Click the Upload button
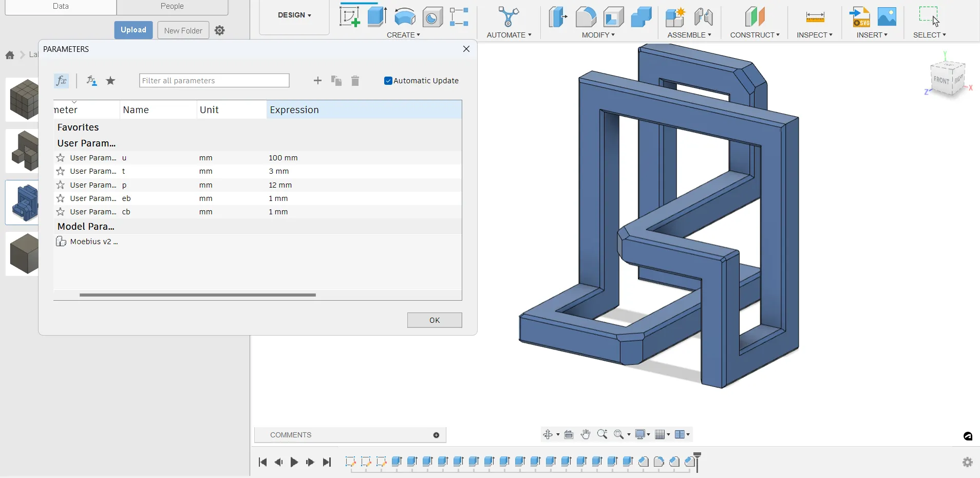The height and width of the screenshot is (478, 980). 134,30
